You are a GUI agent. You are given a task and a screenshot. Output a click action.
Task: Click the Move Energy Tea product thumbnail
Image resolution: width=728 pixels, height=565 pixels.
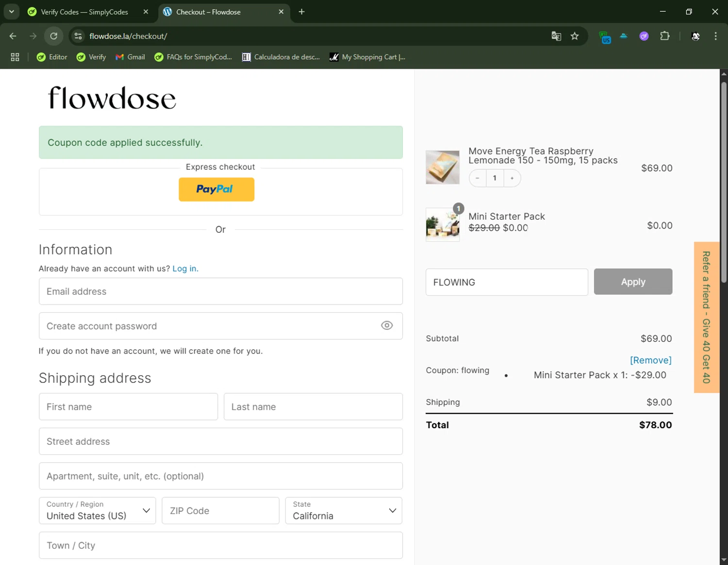coord(443,167)
